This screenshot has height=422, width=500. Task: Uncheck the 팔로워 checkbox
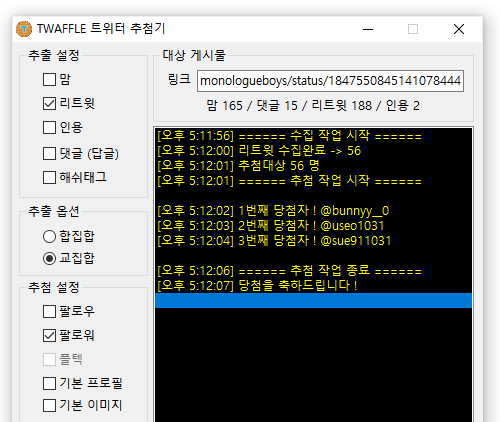(x=49, y=335)
